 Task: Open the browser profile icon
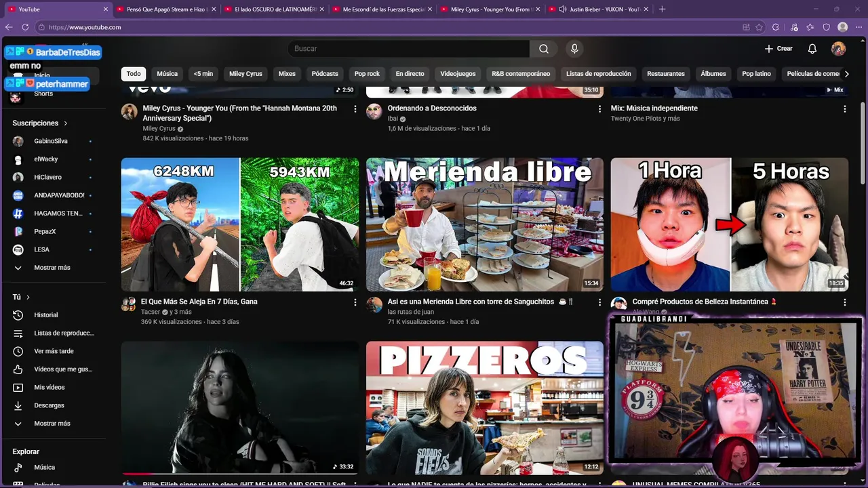[x=843, y=27]
